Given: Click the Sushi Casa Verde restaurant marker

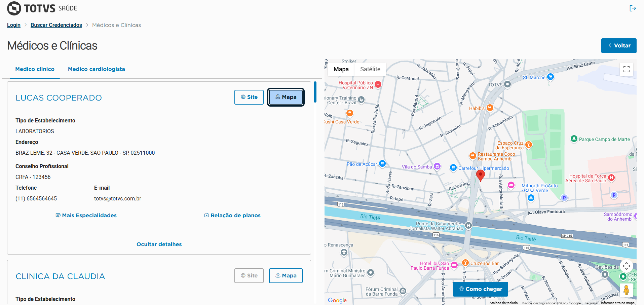Looking at the screenshot, I should 350,113.
